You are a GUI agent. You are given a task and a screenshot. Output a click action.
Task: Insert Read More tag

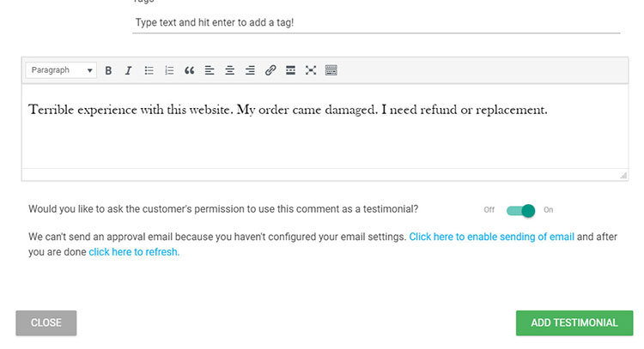[291, 70]
